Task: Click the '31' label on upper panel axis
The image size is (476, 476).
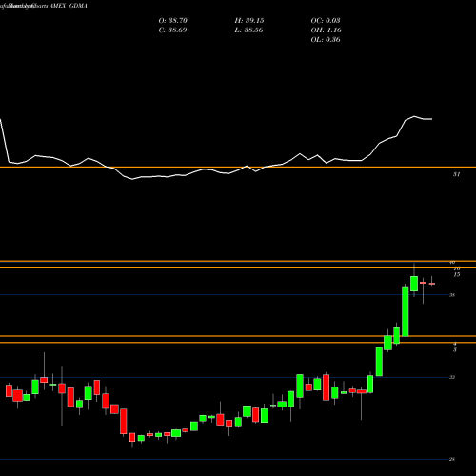Action: coord(456,174)
